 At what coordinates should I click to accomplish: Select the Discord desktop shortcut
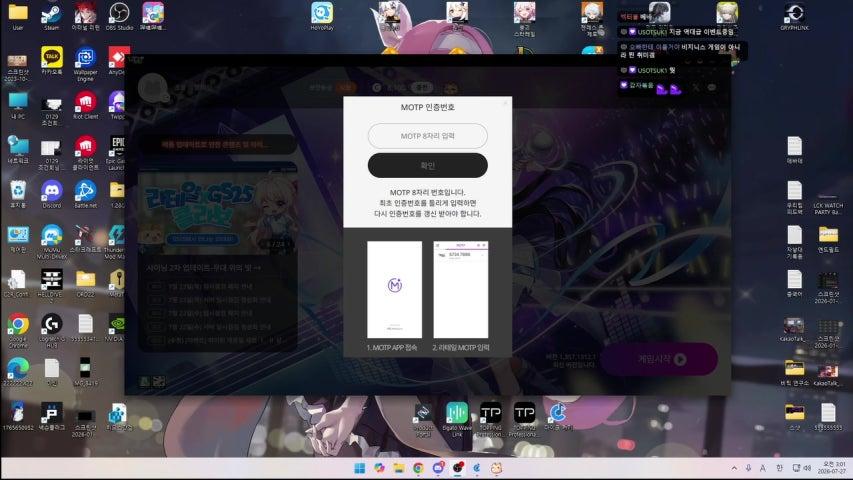(52, 194)
